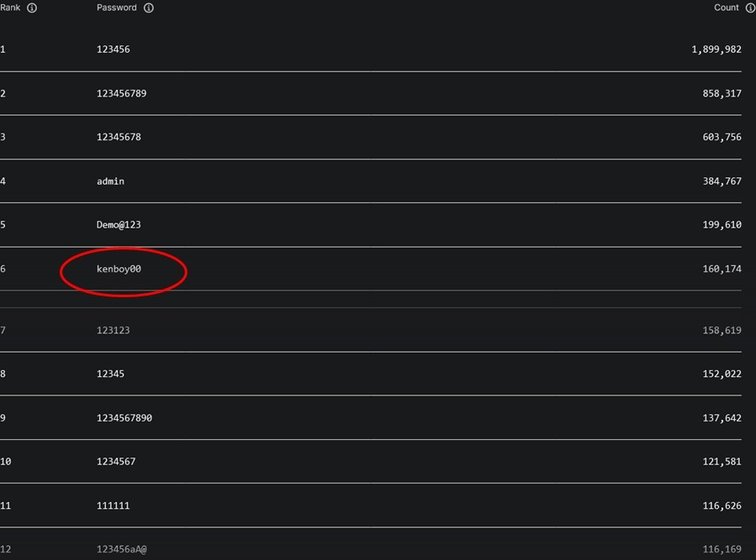Click the count 160,174 for kenboy00
Image resolution: width=756 pixels, height=560 pixels.
[x=722, y=270]
